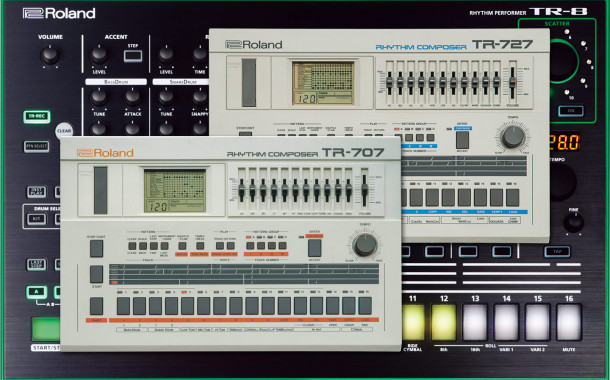610x380 pixels.
Task: Activate INST PLAY button on TR-8
Action: pyautogui.click(x=37, y=192)
